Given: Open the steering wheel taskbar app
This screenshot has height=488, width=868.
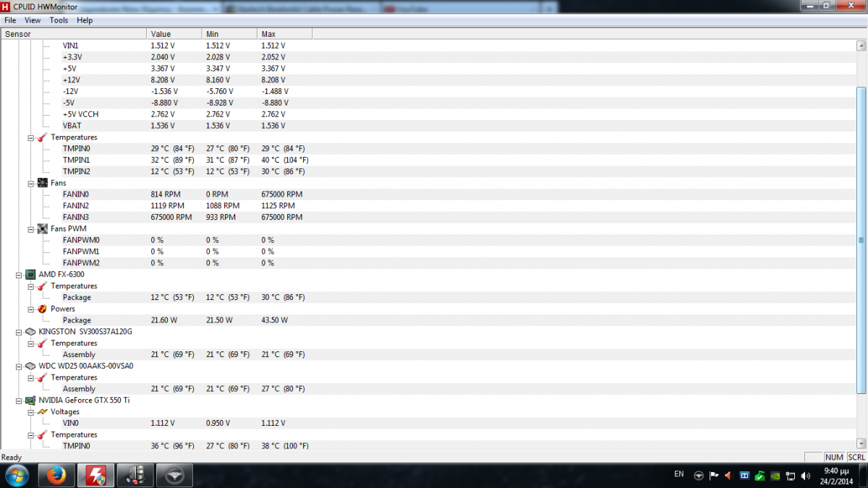Looking at the screenshot, I should click(x=174, y=475).
